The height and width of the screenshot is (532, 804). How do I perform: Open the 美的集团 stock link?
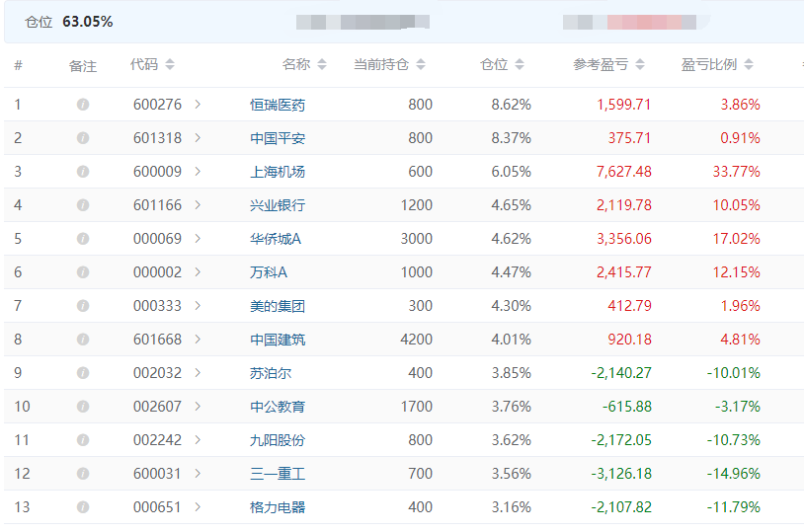[278, 306]
